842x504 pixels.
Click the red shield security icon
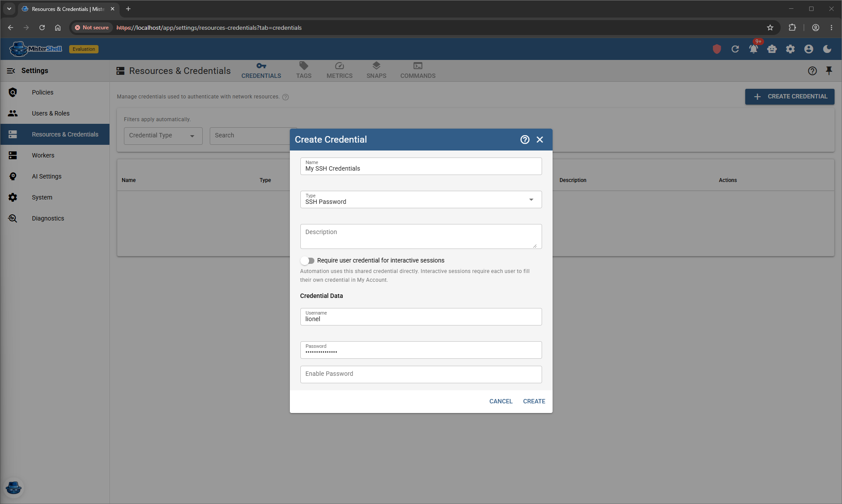[717, 49]
